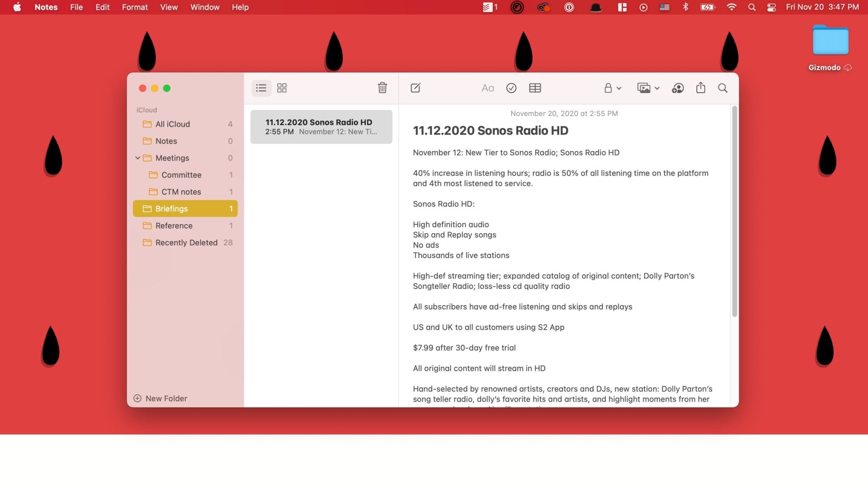Open search in Notes
Image resolution: width=868 pixels, height=488 pixels.
723,88
